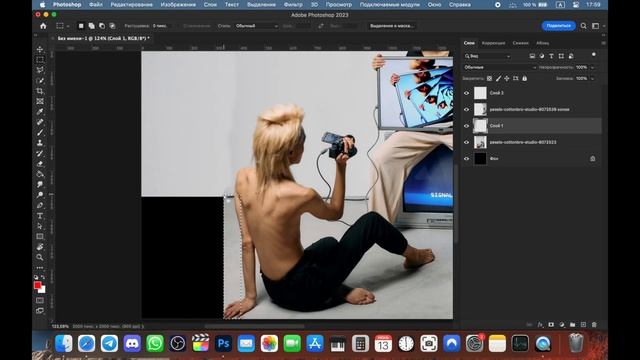Image resolution: width=640 pixels, height=360 pixels.
Task: Hide the studio-8072323 layer
Action: click(467, 142)
